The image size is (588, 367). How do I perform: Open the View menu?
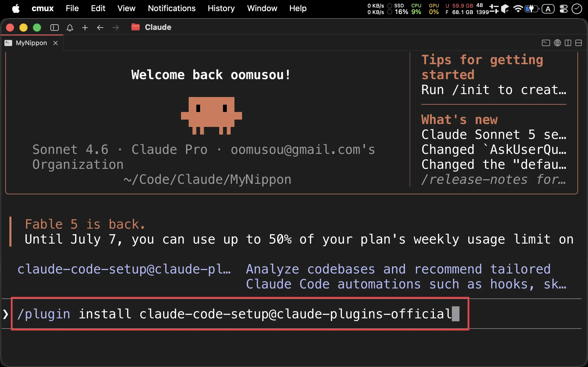click(126, 8)
